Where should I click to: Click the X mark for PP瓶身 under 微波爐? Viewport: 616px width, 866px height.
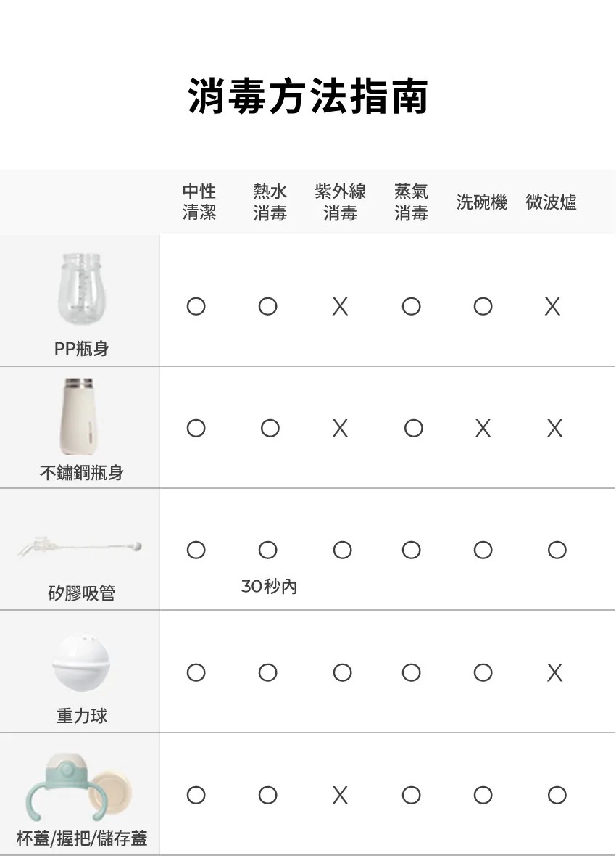tap(552, 308)
